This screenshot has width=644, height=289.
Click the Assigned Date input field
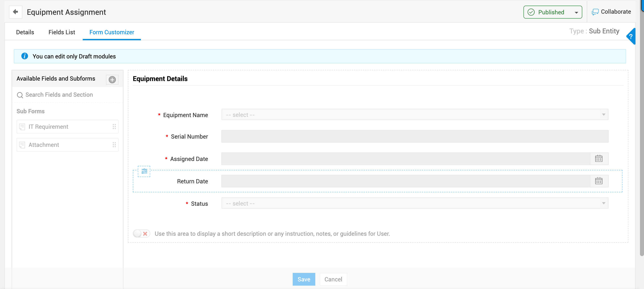pos(405,159)
